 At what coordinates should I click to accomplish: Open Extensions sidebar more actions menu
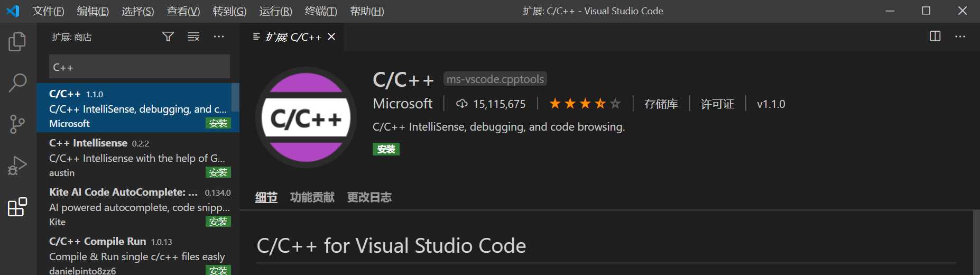tap(219, 36)
